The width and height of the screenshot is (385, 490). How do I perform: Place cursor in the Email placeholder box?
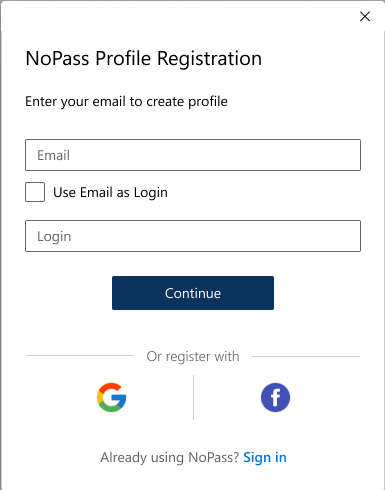pos(193,155)
